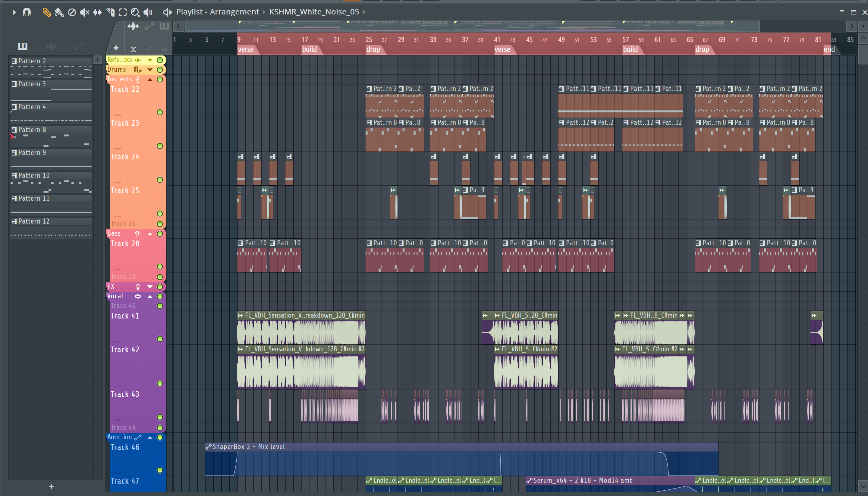Viewport: 868px width, 496px height.
Task: Mute the Drums group track
Action: (x=160, y=70)
